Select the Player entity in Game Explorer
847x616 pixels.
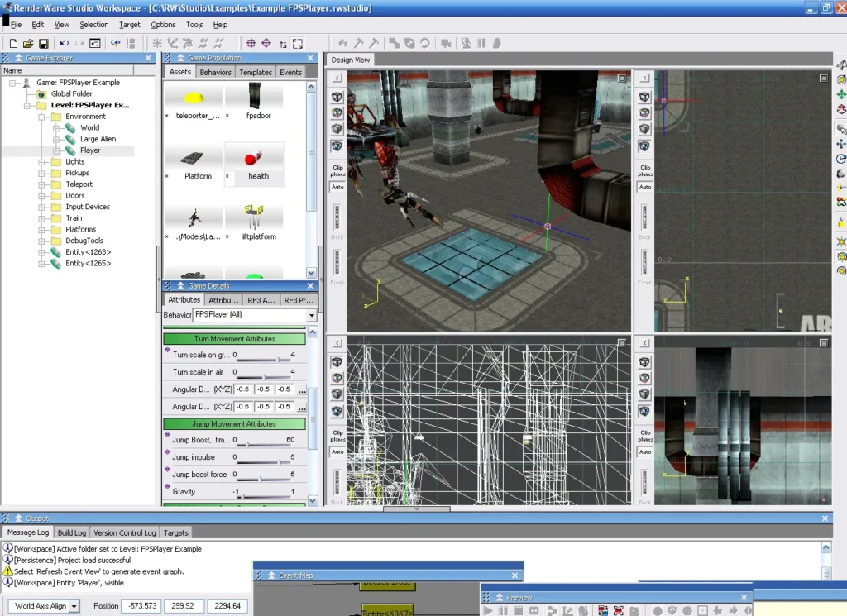90,150
